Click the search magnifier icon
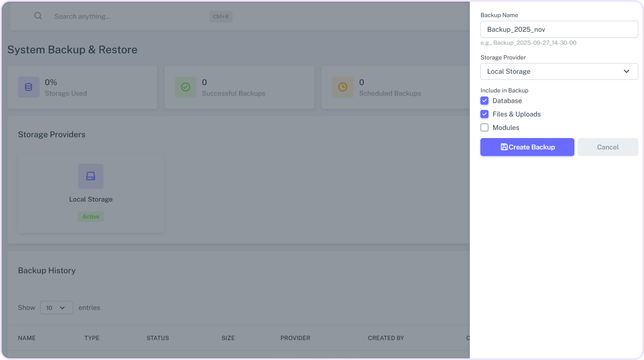Screen dimensions: 644x360 38,16
